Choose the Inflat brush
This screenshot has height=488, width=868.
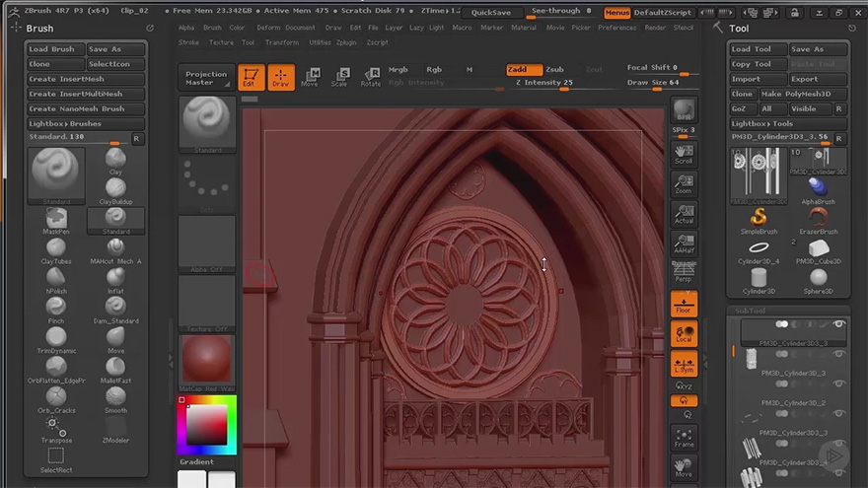click(115, 281)
